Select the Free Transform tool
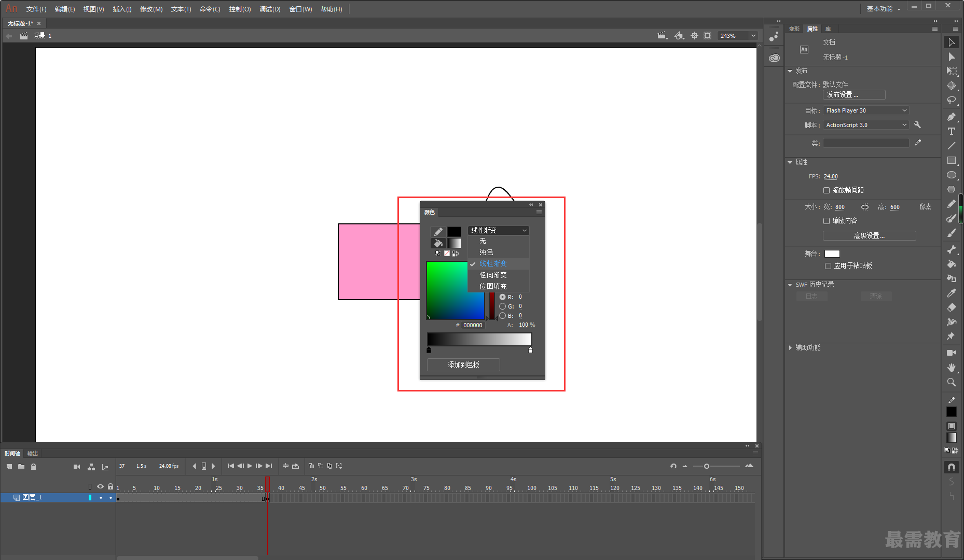Screen dimensions: 964x560 click(952, 71)
